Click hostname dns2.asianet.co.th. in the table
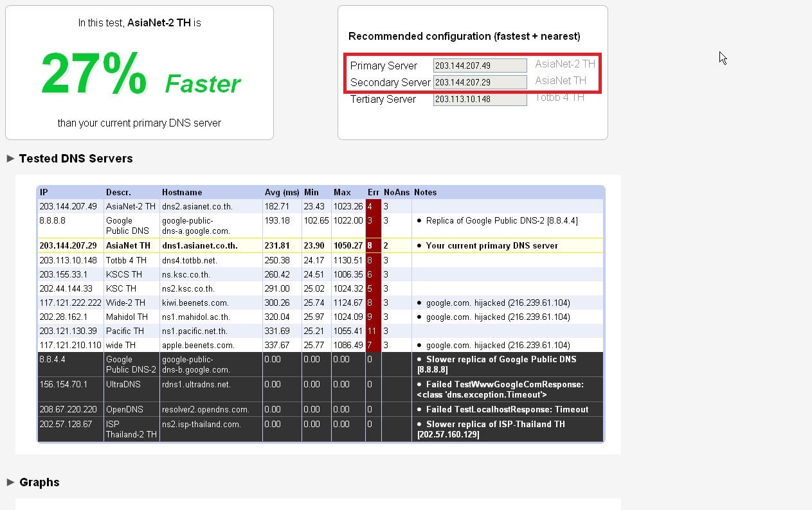Image resolution: width=812 pixels, height=510 pixels. pyautogui.click(x=197, y=207)
